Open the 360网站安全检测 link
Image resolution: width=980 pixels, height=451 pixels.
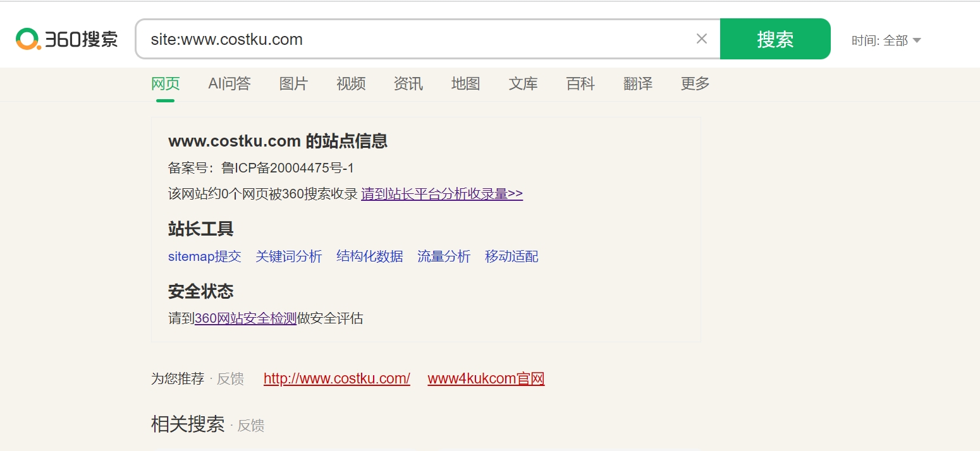246,318
